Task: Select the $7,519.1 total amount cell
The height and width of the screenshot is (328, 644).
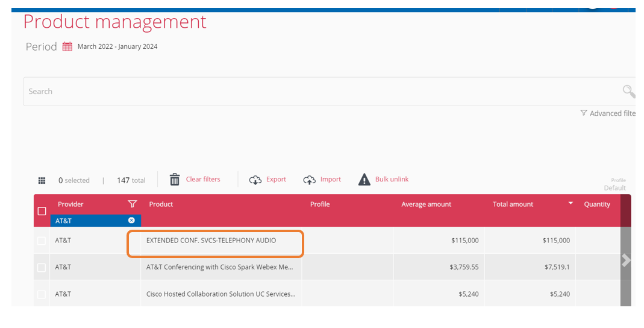Action: 530,267
